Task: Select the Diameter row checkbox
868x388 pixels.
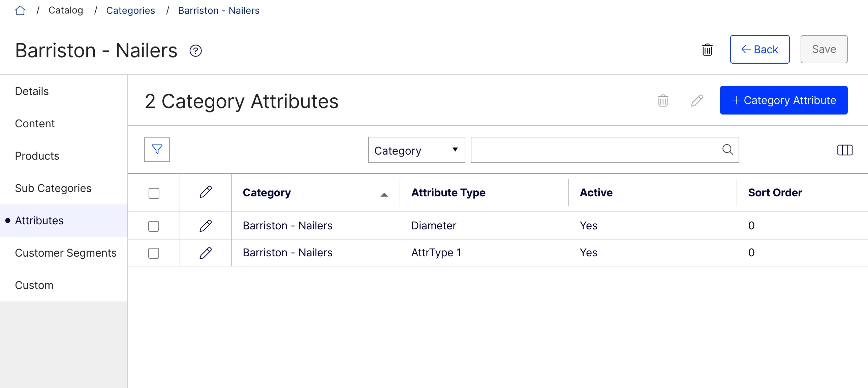Action: [154, 226]
